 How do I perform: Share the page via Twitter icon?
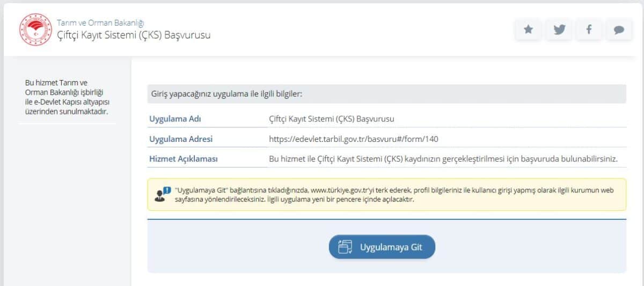(x=559, y=30)
